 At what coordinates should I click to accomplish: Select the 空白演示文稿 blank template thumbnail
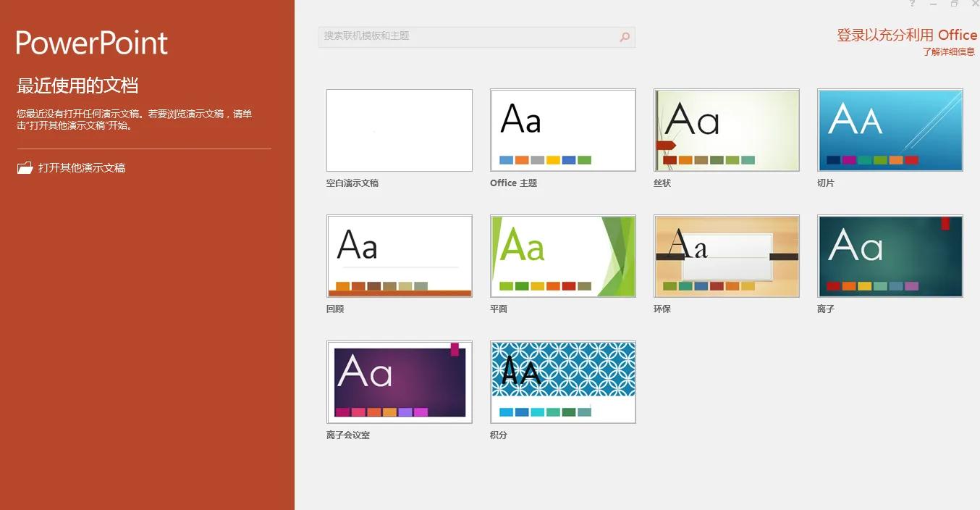pyautogui.click(x=400, y=130)
